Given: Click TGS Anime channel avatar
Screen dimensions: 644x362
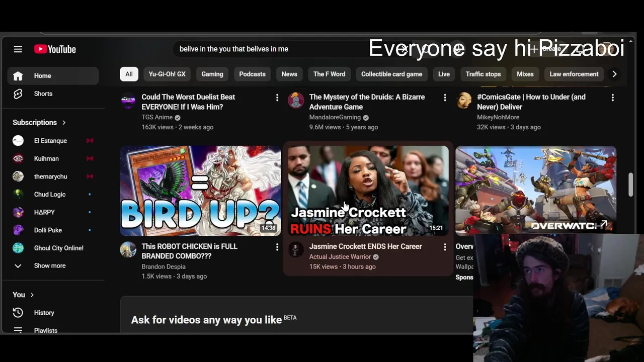Looking at the screenshot, I should (128, 100).
